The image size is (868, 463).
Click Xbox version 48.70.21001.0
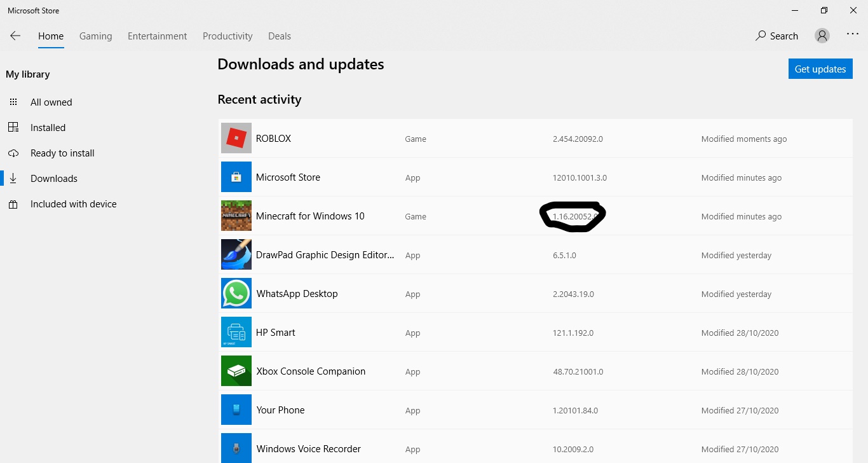point(578,371)
